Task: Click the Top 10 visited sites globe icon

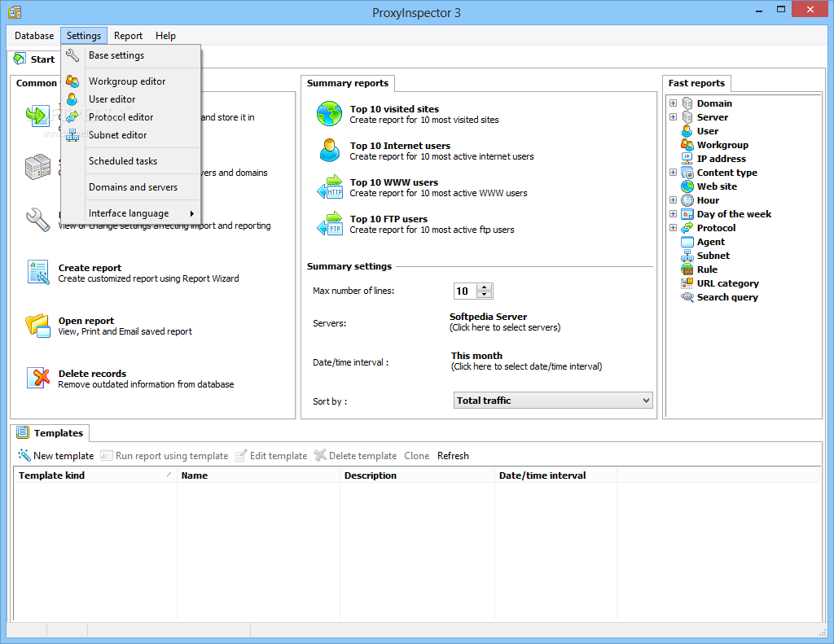Action: [329, 114]
